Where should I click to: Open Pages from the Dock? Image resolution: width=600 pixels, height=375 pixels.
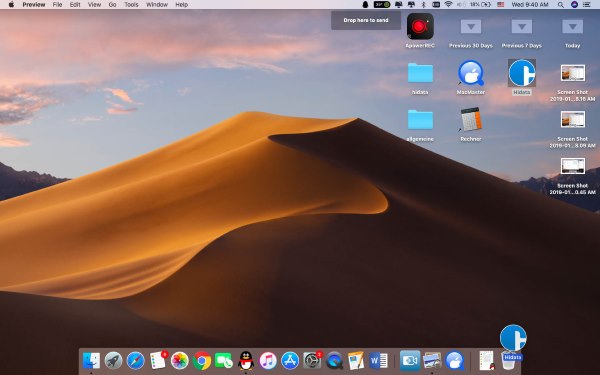pyautogui.click(x=356, y=360)
